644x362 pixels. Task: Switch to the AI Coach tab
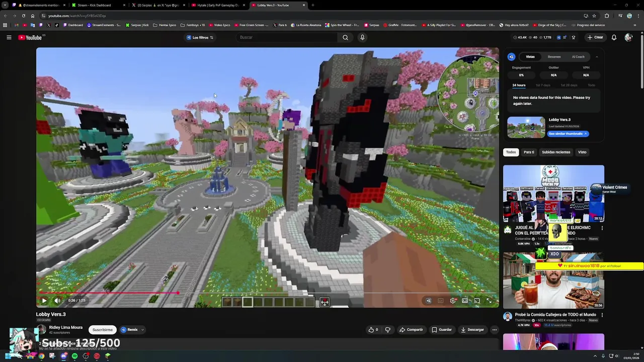pyautogui.click(x=578, y=57)
